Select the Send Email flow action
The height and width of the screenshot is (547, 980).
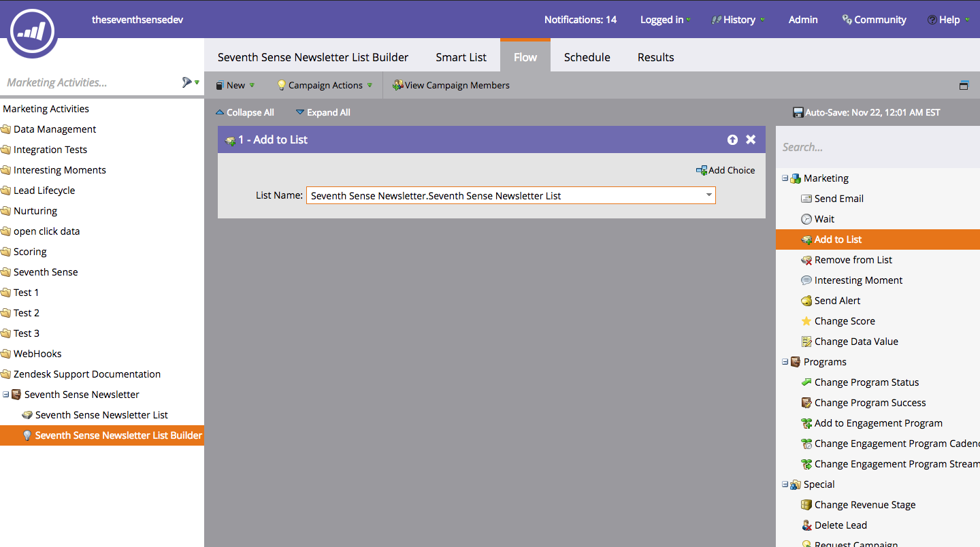[x=838, y=199]
